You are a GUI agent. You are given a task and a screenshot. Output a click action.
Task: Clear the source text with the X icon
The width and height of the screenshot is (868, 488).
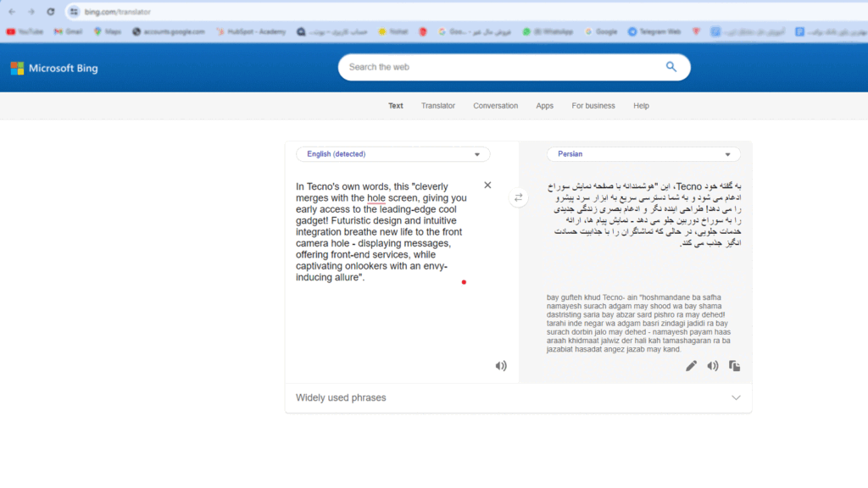click(x=487, y=184)
